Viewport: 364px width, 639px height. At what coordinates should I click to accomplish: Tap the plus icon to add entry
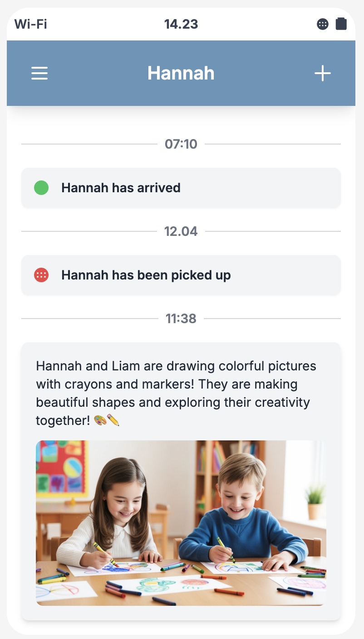[323, 73]
